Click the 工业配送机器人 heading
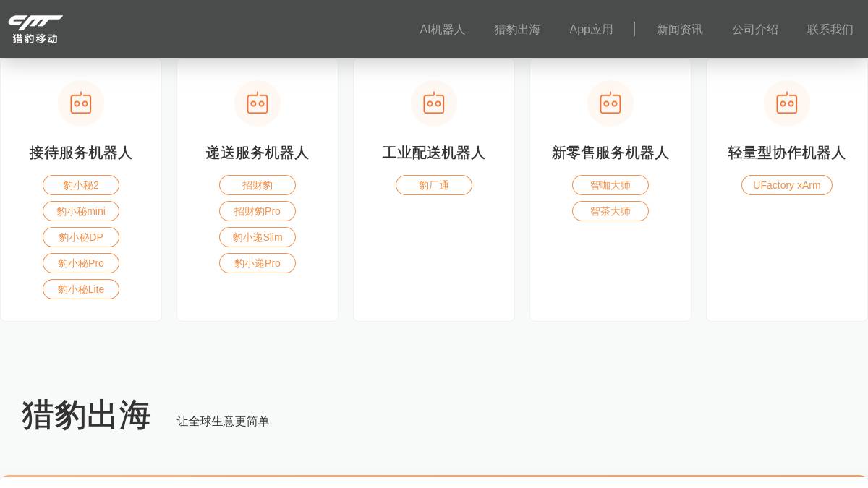This screenshot has width=868, height=488. click(x=434, y=153)
